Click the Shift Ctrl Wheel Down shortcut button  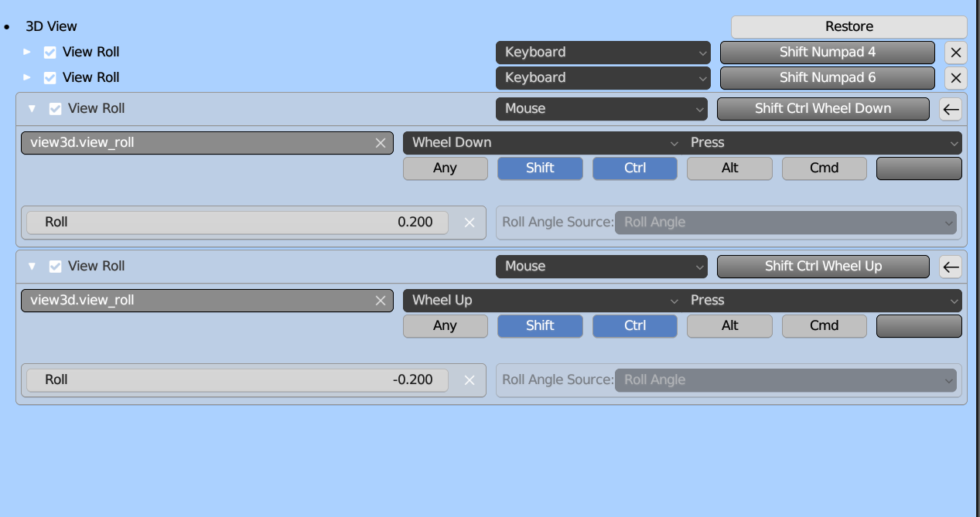point(822,109)
